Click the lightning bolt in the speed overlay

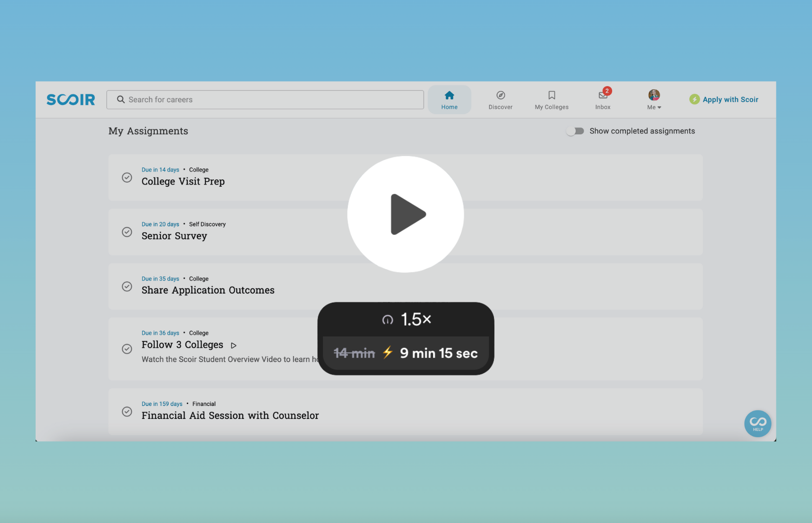pos(387,353)
